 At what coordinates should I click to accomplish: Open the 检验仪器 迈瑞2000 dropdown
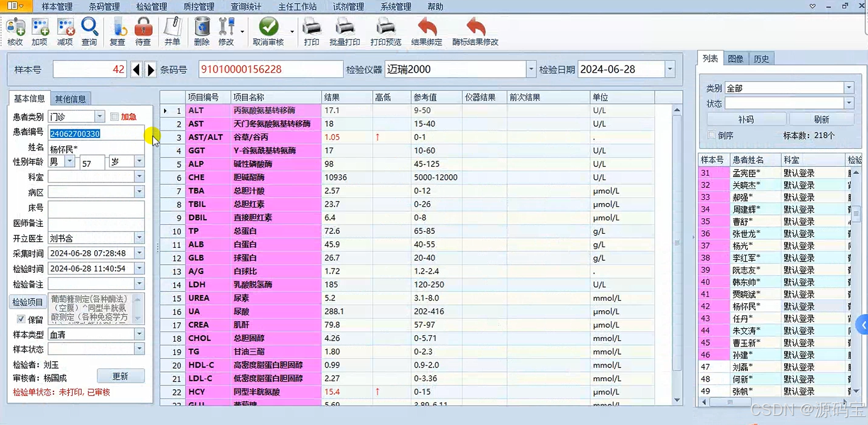[531, 69]
